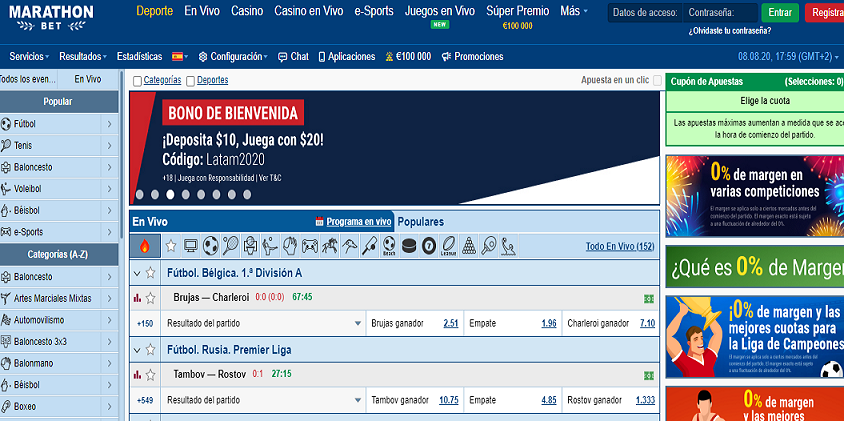This screenshot has width=844, height=421.
Task: Click ¿Olvidaste tu contraseña? link
Action: [x=729, y=31]
